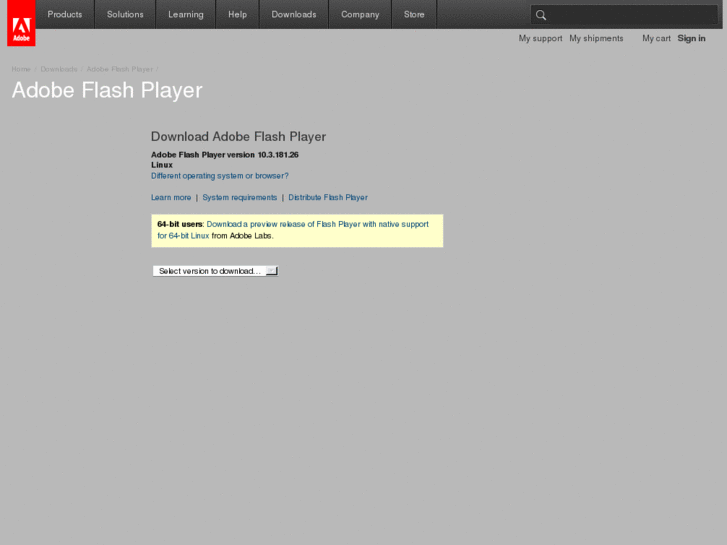Open System requirements link
Screen dimensions: 727x545
coord(240,198)
